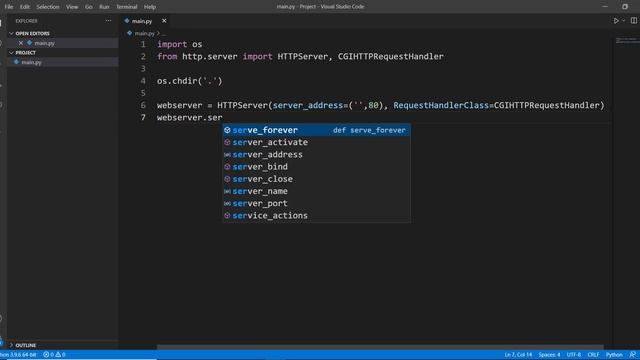Open the Run menu
Image resolution: width=640 pixels, height=360 pixels.
104,7
